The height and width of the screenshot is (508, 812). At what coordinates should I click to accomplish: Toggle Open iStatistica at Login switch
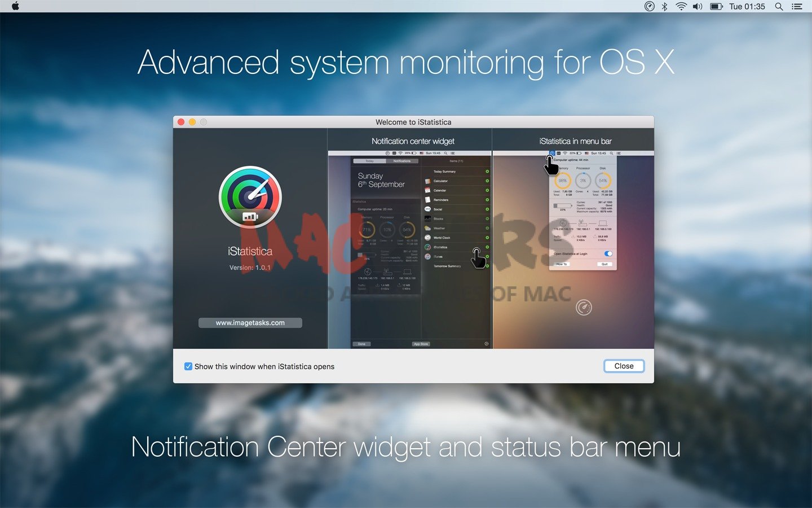[x=608, y=253]
